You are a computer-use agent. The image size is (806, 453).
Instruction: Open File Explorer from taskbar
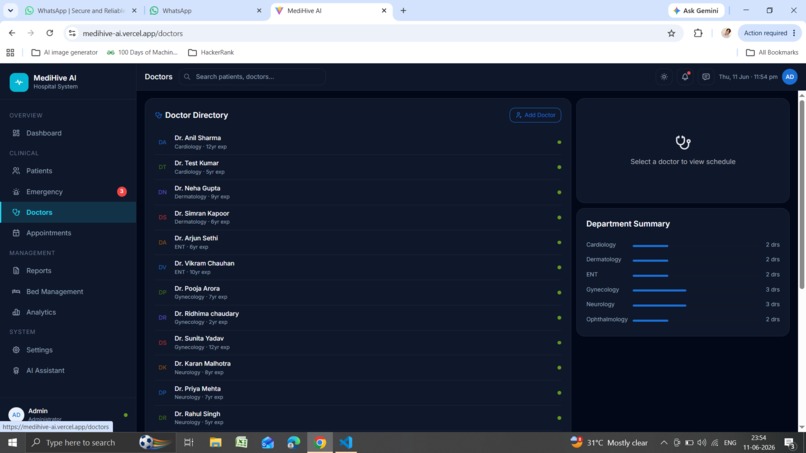tap(215, 442)
